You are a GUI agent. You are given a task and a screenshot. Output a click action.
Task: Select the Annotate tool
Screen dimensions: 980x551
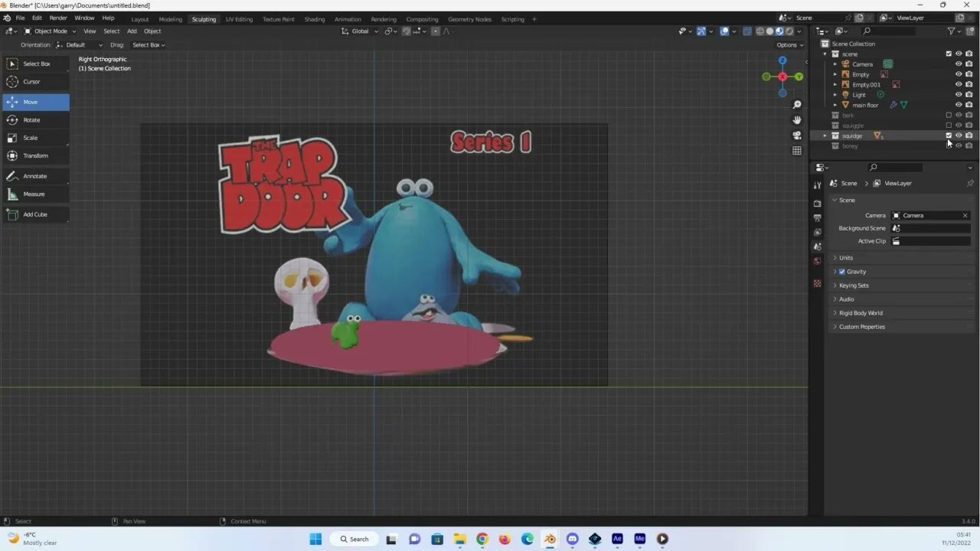(x=36, y=176)
